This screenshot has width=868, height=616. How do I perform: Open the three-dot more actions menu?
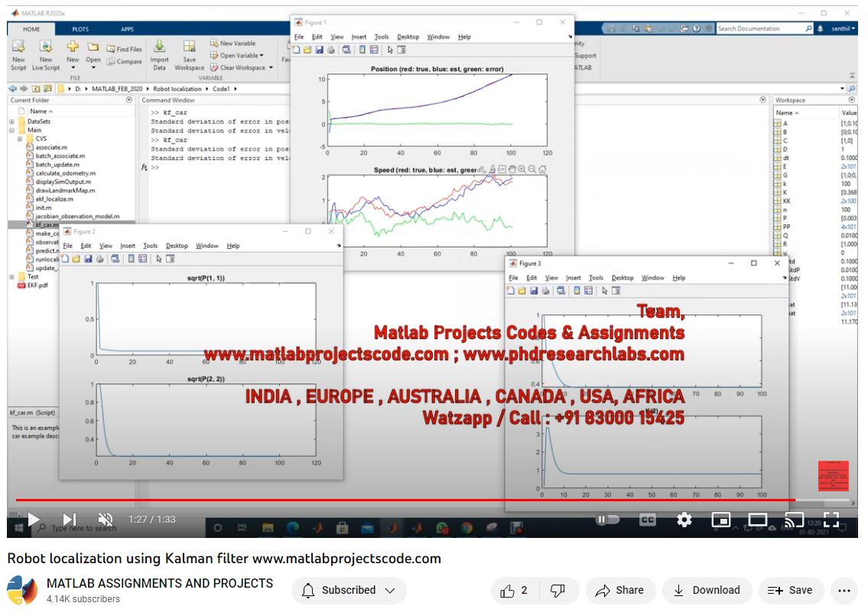tap(844, 590)
